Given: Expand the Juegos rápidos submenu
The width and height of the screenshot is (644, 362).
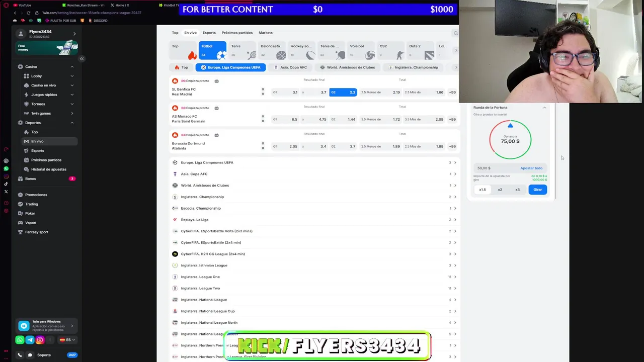Looking at the screenshot, I should pyautogui.click(x=72, y=95).
